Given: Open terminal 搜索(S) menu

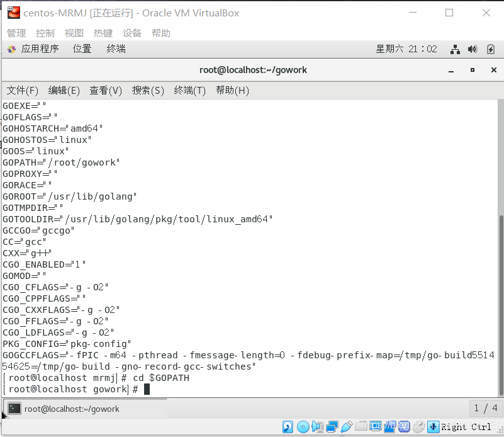Looking at the screenshot, I should 148,91.
